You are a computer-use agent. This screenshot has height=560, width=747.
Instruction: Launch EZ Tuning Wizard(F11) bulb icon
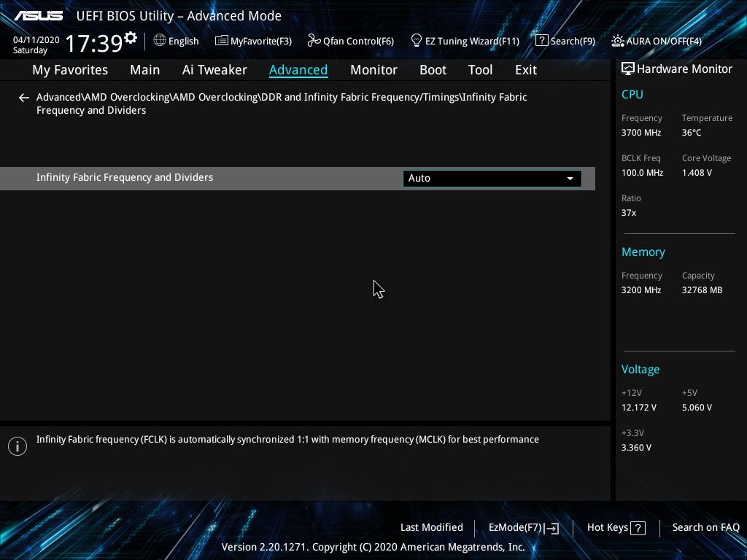(x=416, y=41)
